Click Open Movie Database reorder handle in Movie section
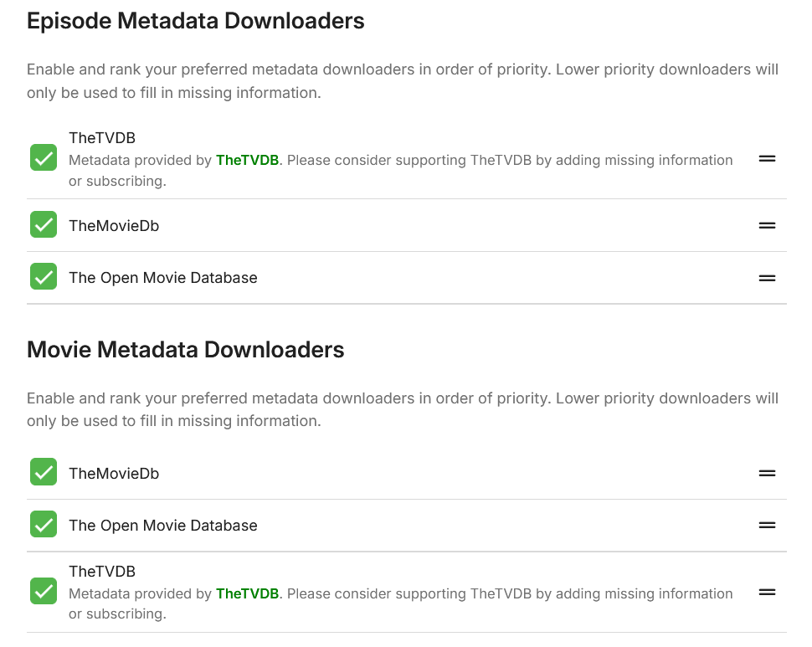812x647 pixels. [x=767, y=526]
